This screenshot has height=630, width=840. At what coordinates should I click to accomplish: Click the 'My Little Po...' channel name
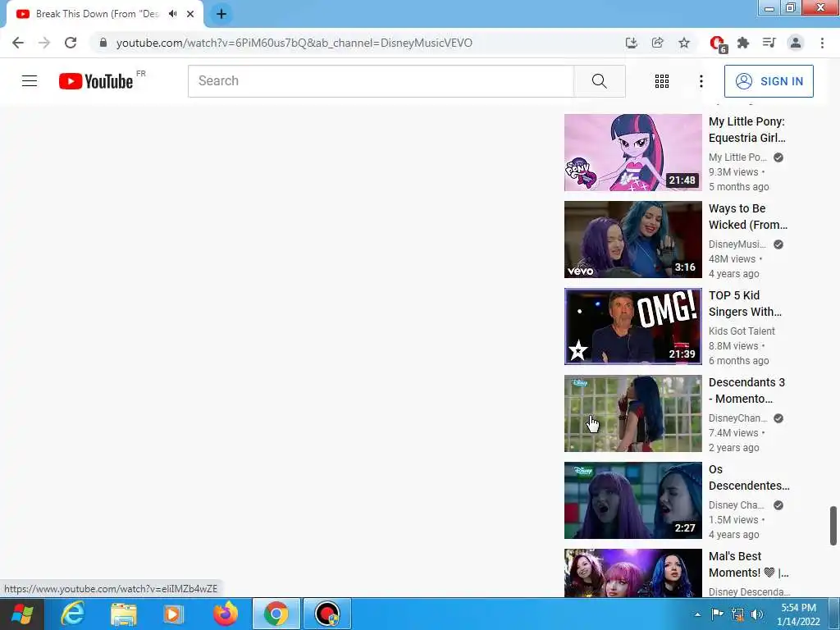(737, 157)
